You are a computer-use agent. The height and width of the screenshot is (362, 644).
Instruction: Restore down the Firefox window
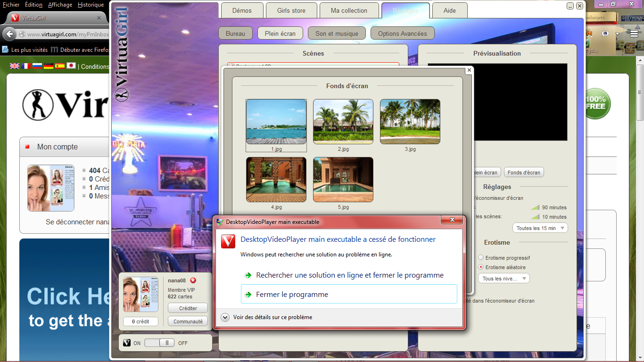click(613, 4)
